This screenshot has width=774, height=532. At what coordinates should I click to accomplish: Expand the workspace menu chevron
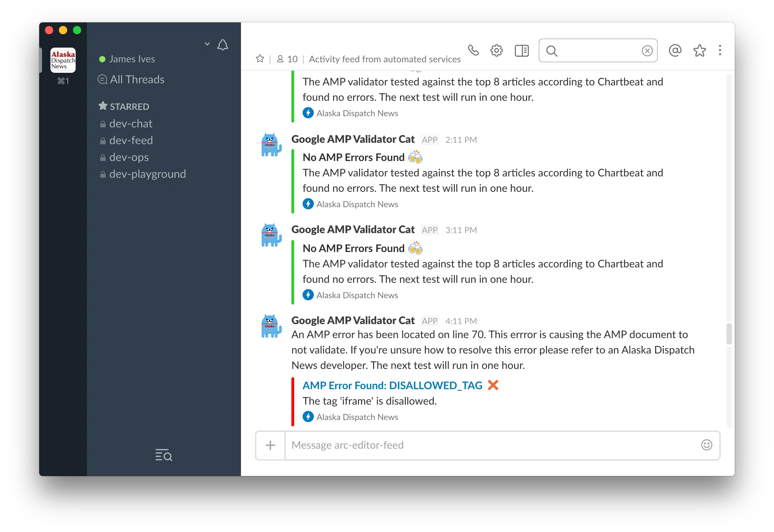point(207,43)
